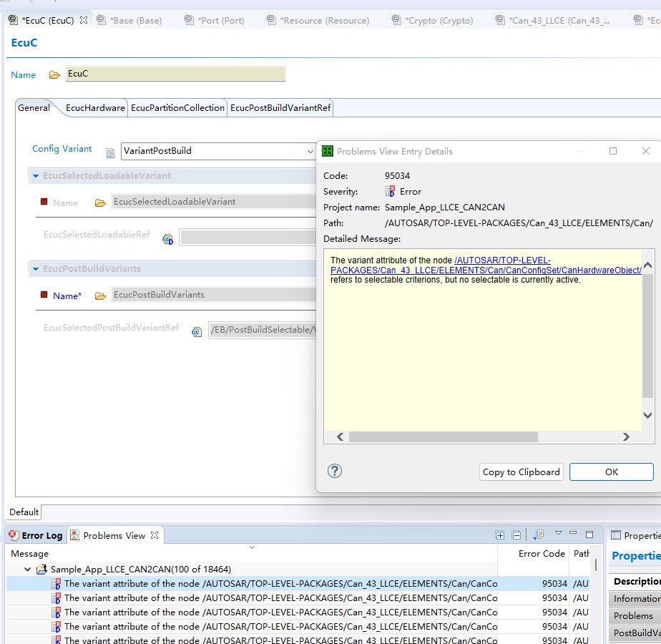
Task: Open the EcucPostBuildVariantRef tab
Action: pyautogui.click(x=280, y=107)
